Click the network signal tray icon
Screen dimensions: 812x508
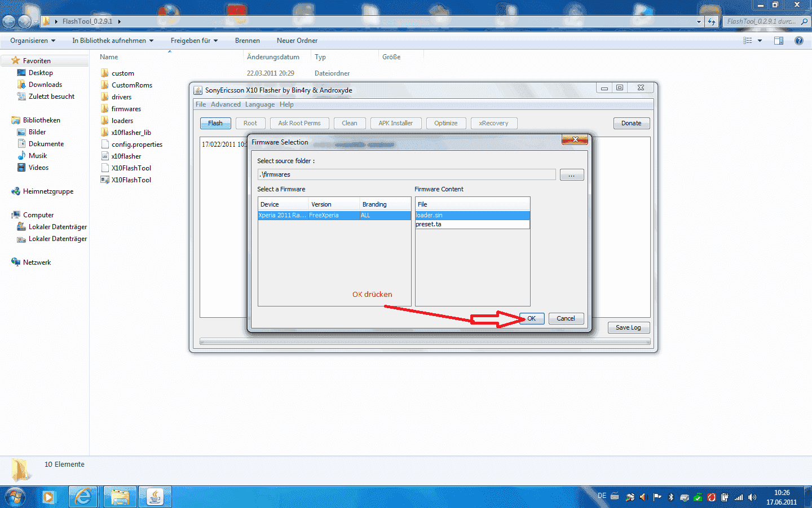(739, 497)
